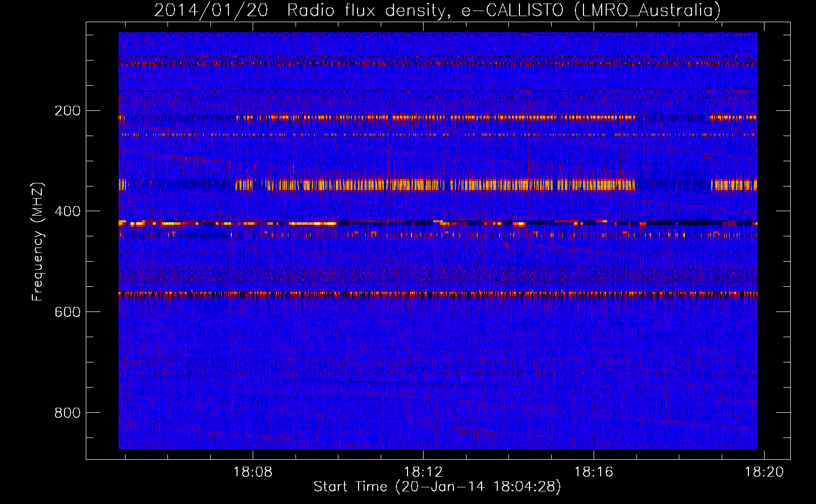Click the 18:20 time tick label

(x=765, y=472)
